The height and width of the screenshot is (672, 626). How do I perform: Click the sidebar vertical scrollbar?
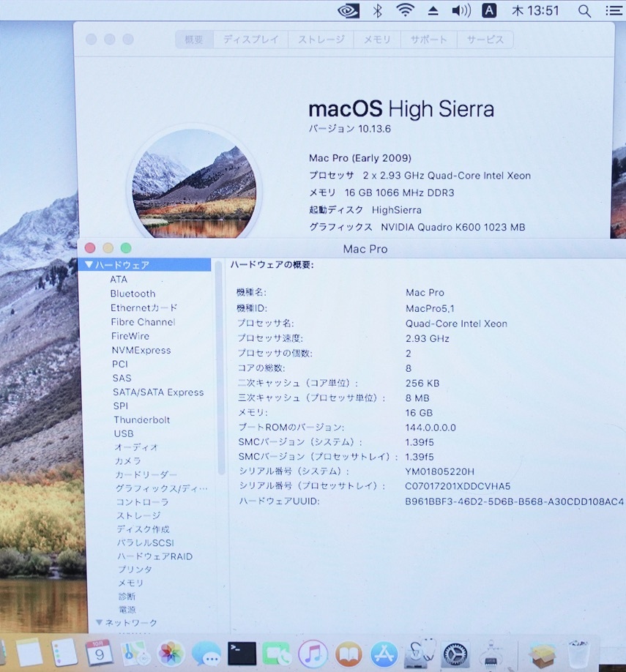click(x=221, y=368)
